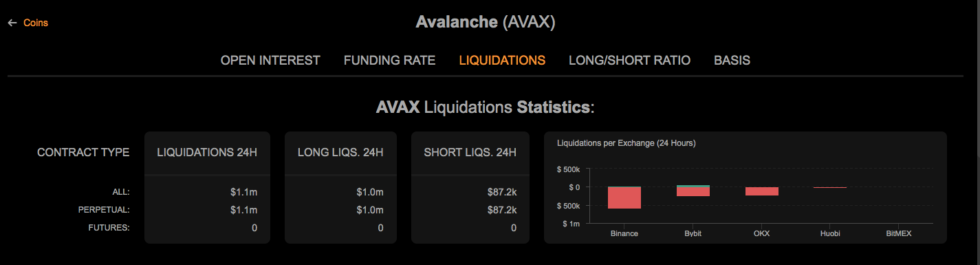
Task: Open the LONG/SHORT RATIO tab
Action: (629, 60)
